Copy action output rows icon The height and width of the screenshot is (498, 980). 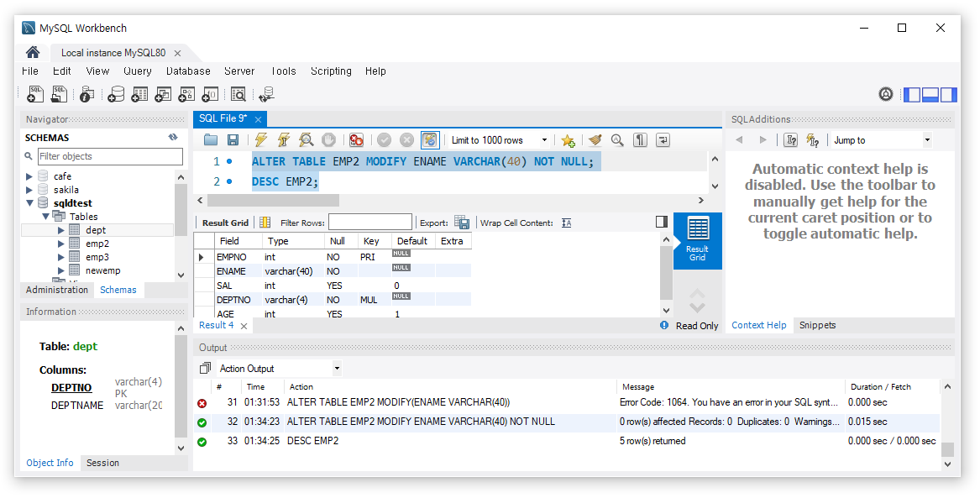(205, 368)
